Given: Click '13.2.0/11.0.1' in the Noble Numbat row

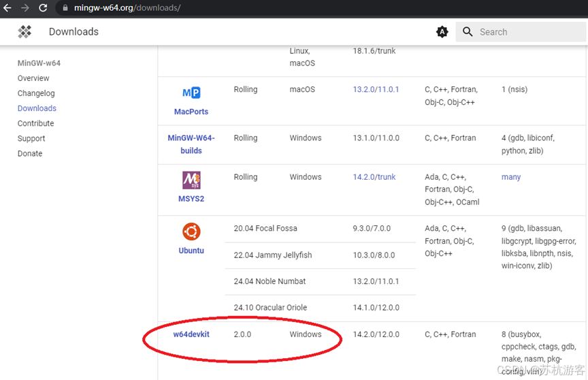Looking at the screenshot, I should tap(376, 281).
